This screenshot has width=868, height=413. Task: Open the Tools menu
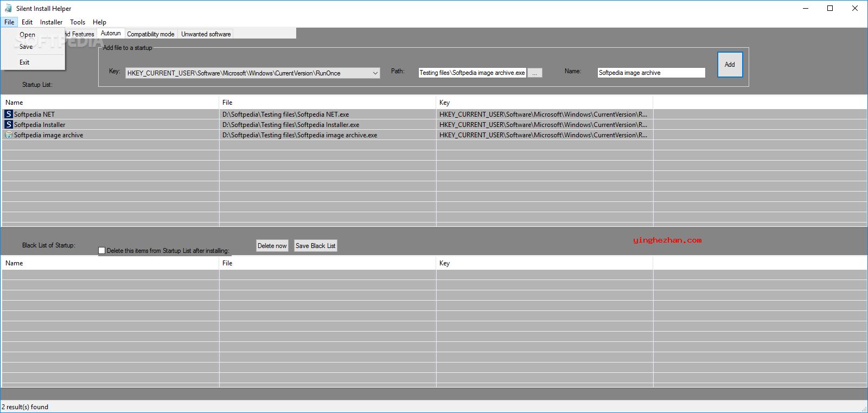coord(78,22)
